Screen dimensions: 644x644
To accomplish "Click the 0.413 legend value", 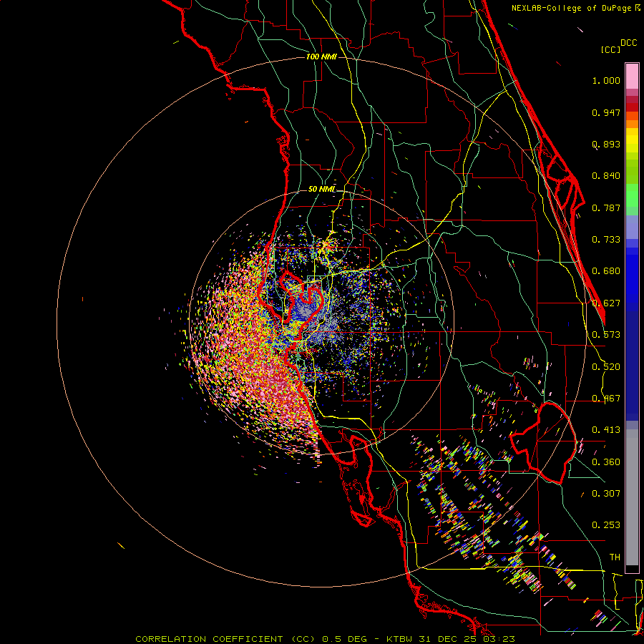I will [x=606, y=430].
